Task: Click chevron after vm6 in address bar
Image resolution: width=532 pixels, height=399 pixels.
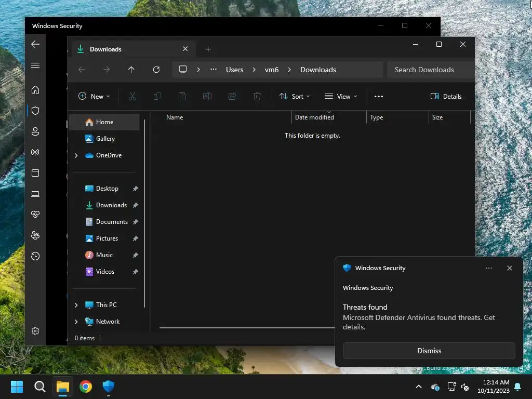Action: pos(289,70)
